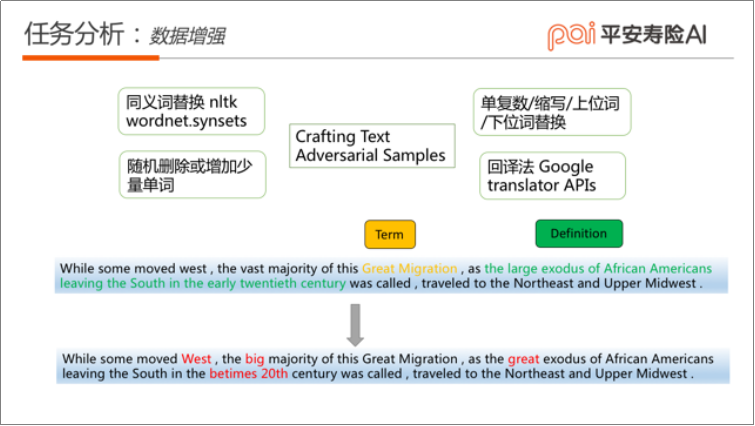The width and height of the screenshot is (755, 426).
Task: Click the red word West
Action: pos(196,359)
